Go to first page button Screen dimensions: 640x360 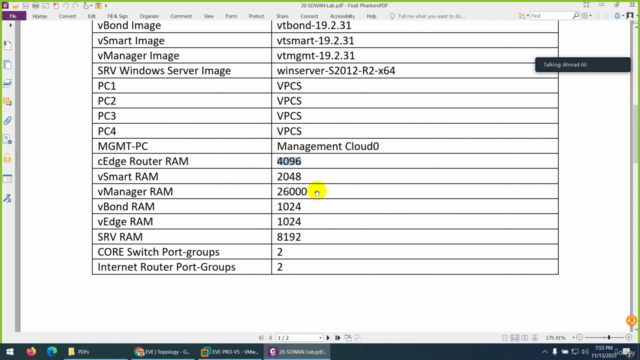pos(261,338)
